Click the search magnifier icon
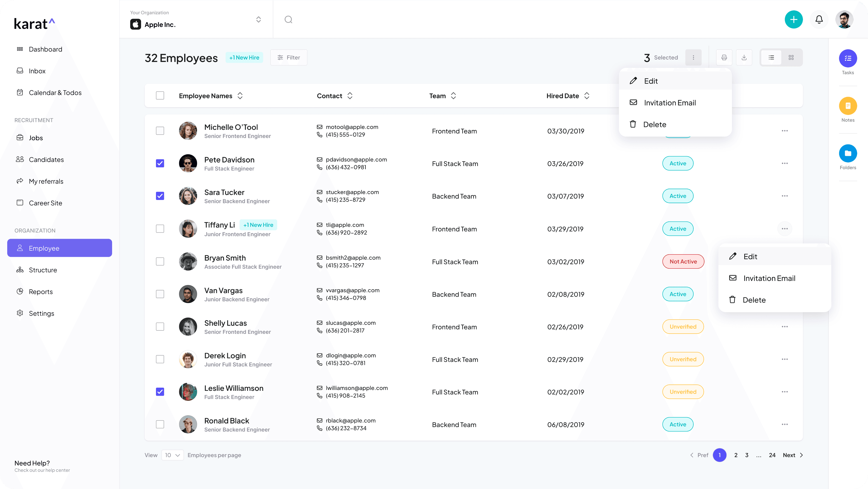This screenshot has width=868, height=489. click(288, 20)
